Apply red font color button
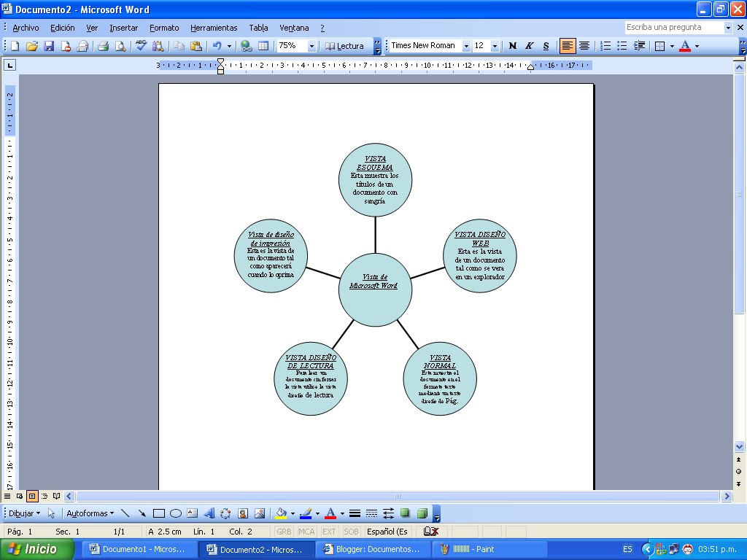This screenshot has height=560, width=747. pyautogui.click(x=685, y=46)
